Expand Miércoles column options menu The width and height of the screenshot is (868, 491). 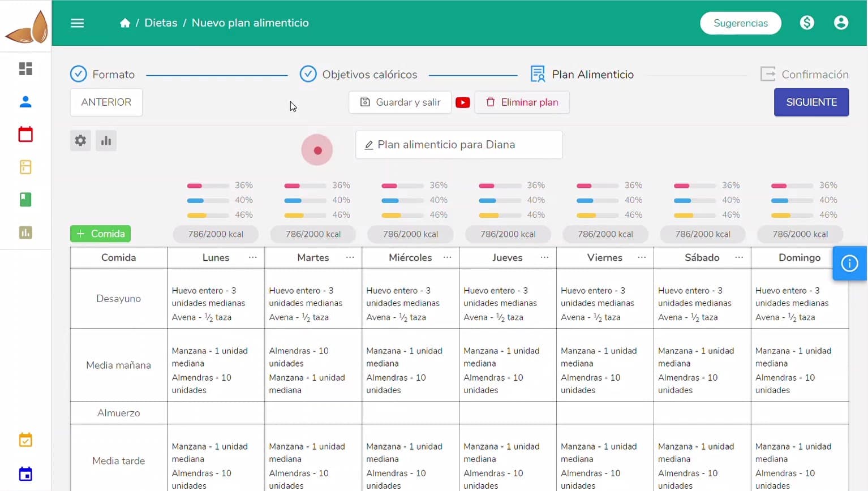pos(447,257)
